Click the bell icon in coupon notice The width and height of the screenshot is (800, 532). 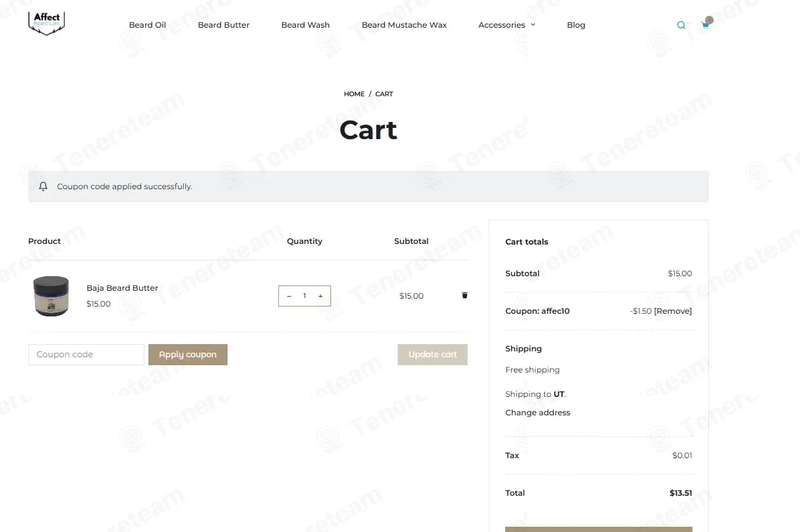pyautogui.click(x=44, y=187)
